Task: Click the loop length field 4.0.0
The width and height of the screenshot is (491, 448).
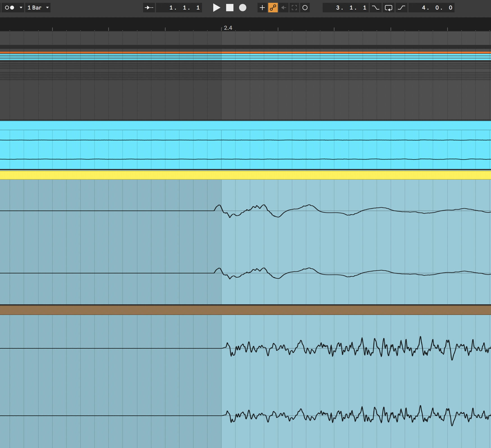Action: point(437,8)
